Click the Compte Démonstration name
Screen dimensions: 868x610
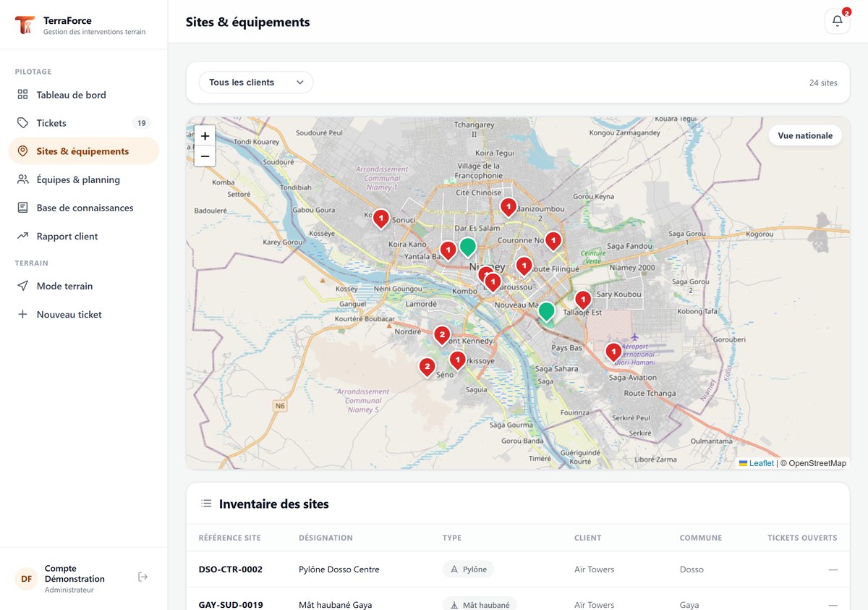click(75, 574)
